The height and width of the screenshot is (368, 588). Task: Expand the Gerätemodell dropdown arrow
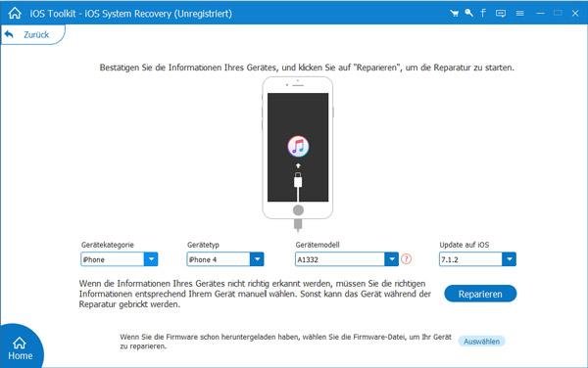tap(391, 259)
